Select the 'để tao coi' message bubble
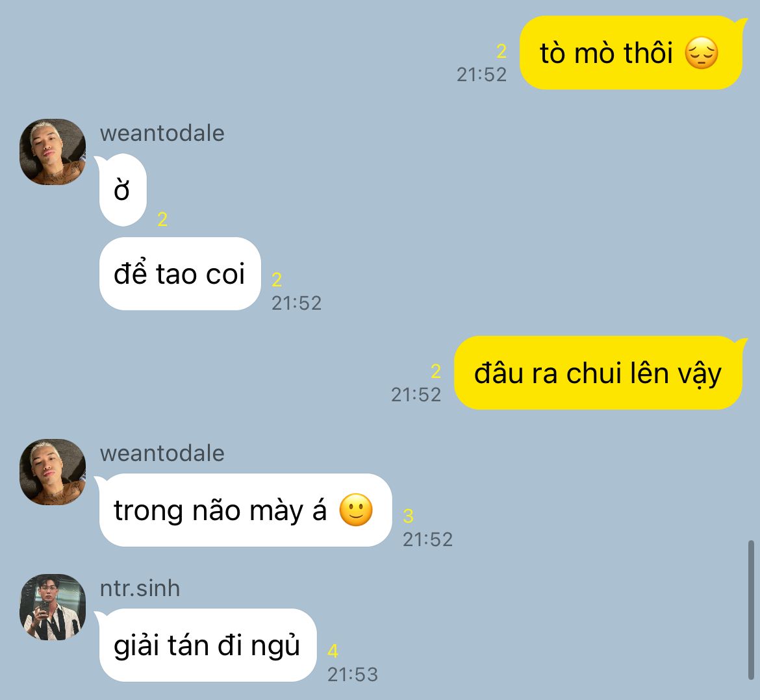Image resolution: width=760 pixels, height=700 pixels. pos(180,274)
